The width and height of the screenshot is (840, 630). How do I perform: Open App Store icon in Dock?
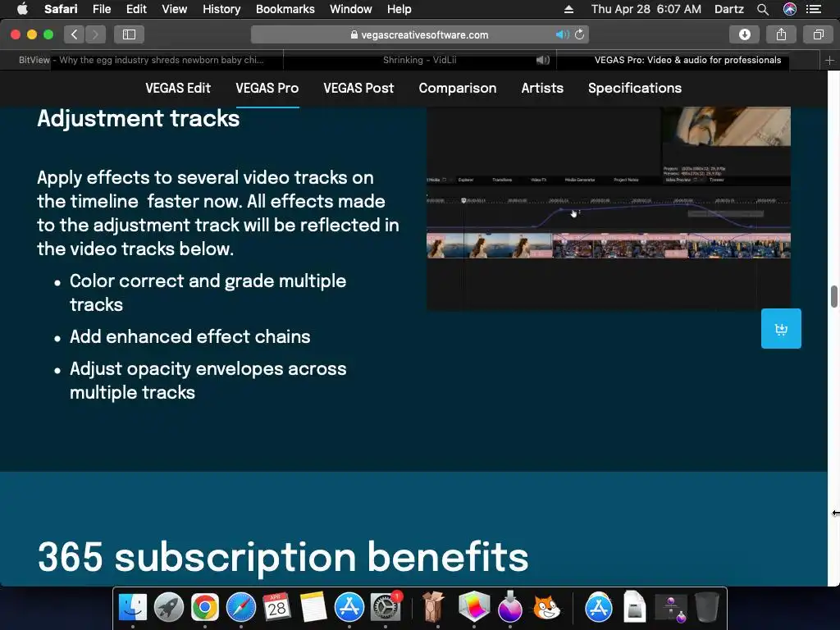pos(349,608)
